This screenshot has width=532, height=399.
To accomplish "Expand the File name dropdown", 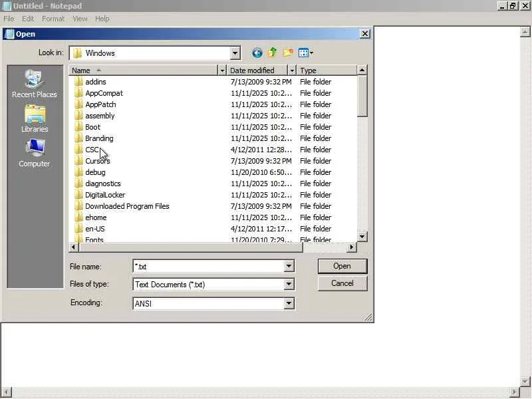I will click(x=289, y=267).
